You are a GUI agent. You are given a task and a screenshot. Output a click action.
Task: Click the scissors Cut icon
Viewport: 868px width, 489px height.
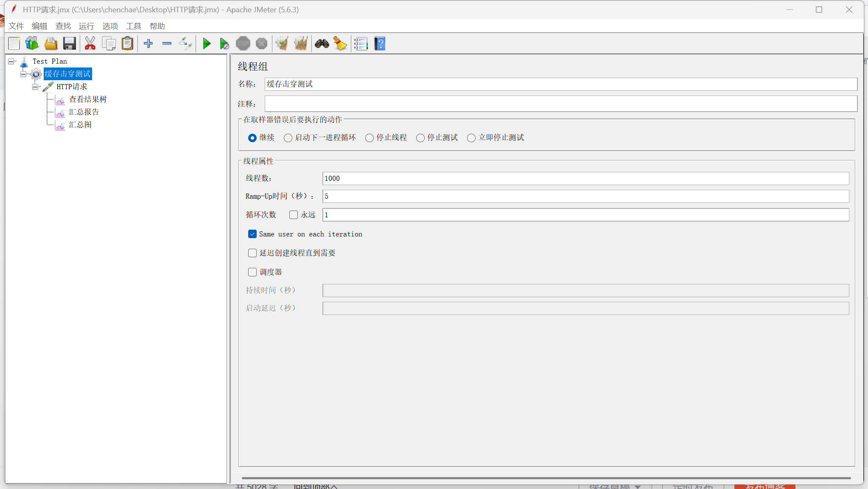tap(90, 43)
